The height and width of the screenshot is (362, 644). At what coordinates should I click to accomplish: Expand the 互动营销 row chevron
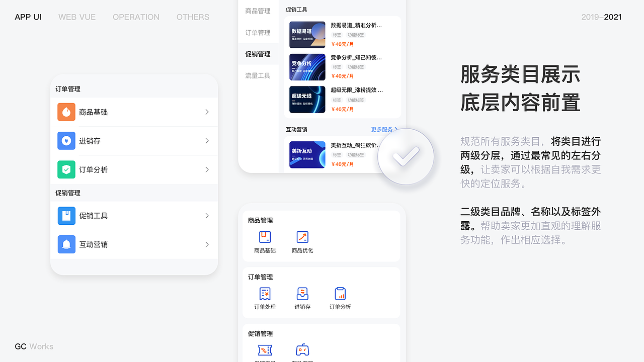(x=207, y=244)
